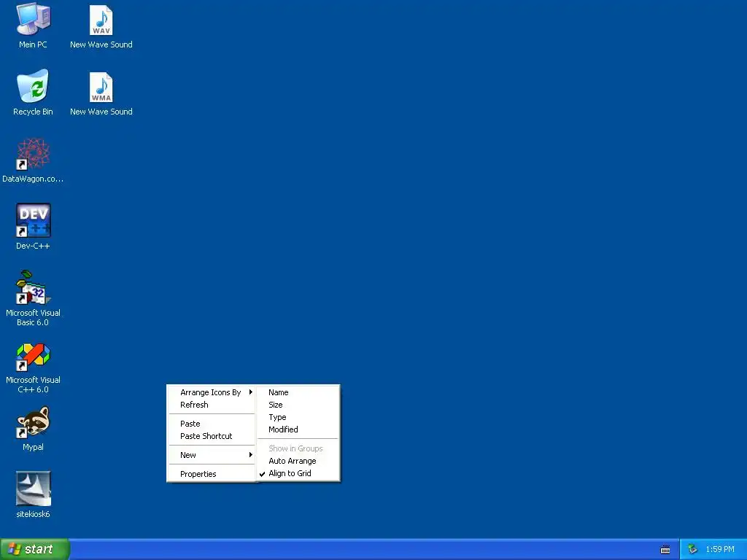Arrange icons by Type
The height and width of the screenshot is (560, 747).
(x=298, y=417)
